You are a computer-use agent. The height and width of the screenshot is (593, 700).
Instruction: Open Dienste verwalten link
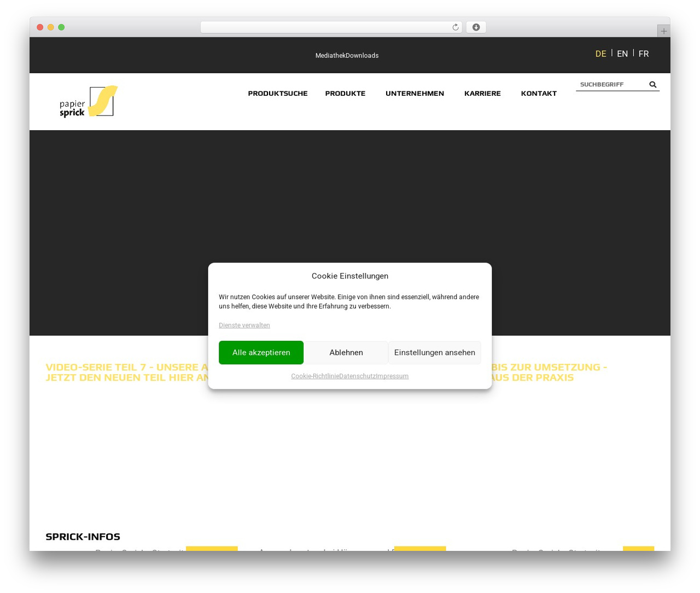click(244, 325)
